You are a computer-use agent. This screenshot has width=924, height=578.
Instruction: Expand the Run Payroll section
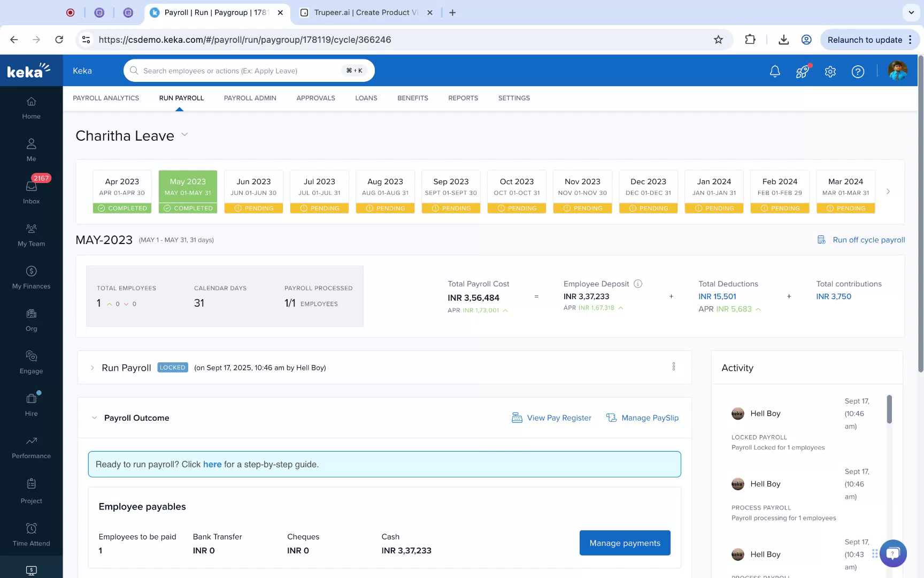tap(93, 368)
